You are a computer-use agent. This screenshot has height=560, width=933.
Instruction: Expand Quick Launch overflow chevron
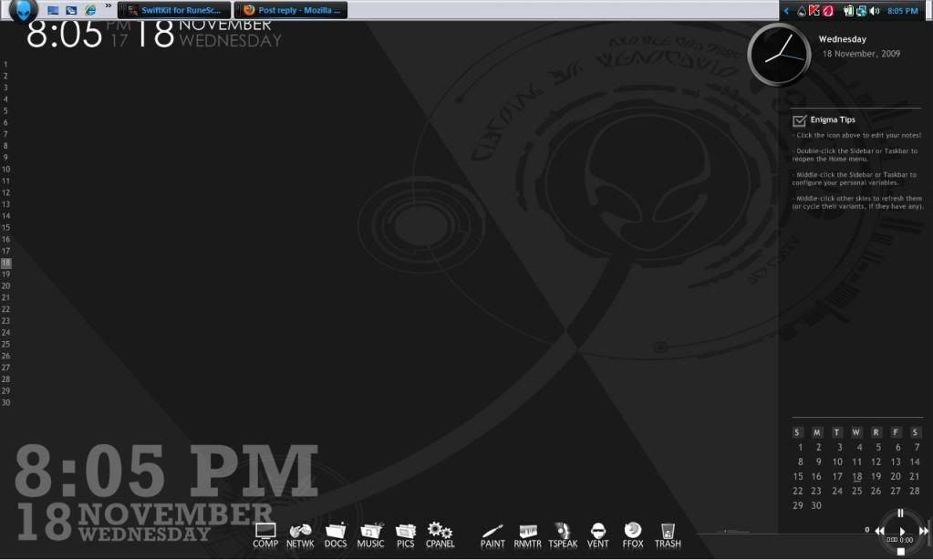point(109,6)
